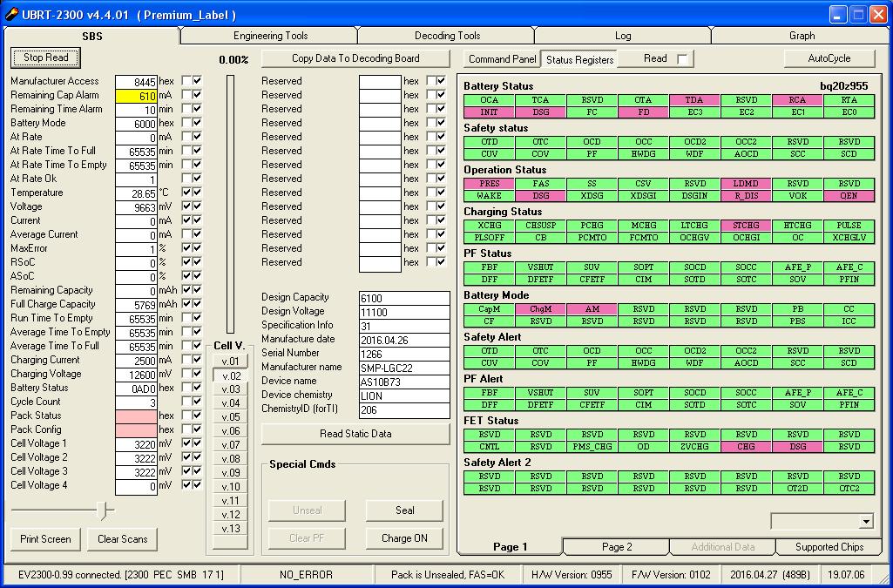
Task: Click Read Static Data button
Action: click(355, 434)
